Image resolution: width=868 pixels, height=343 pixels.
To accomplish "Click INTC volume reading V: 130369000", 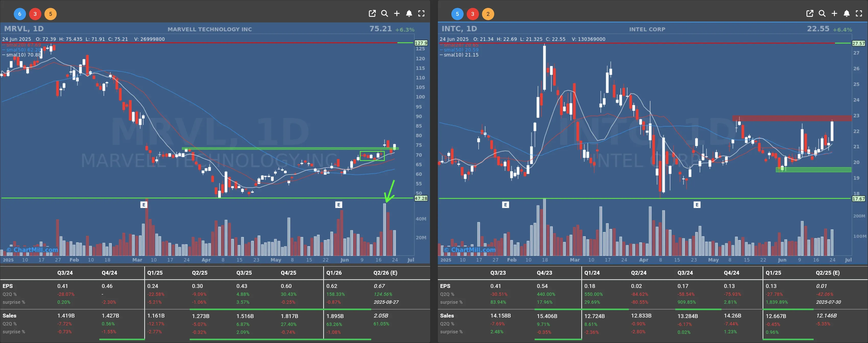I will (588, 39).
